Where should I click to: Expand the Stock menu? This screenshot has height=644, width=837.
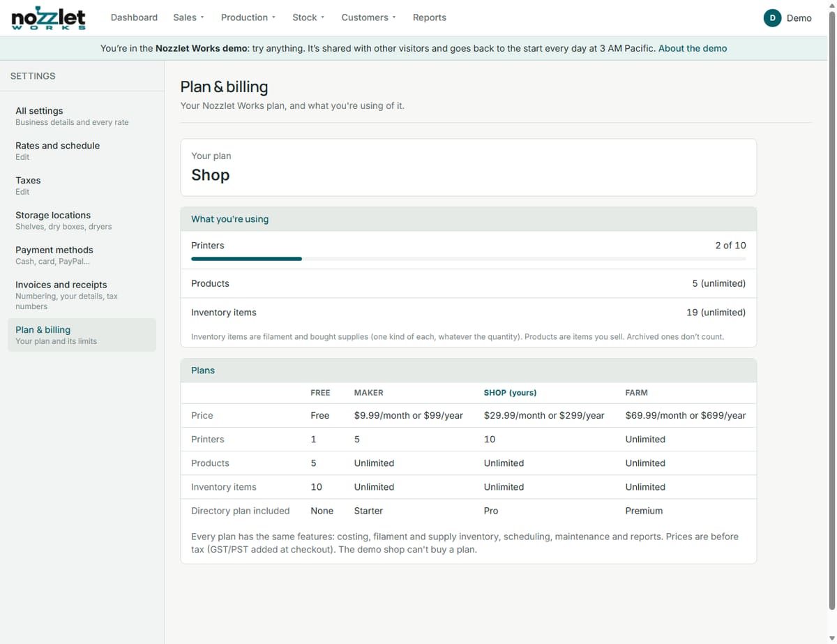point(308,17)
